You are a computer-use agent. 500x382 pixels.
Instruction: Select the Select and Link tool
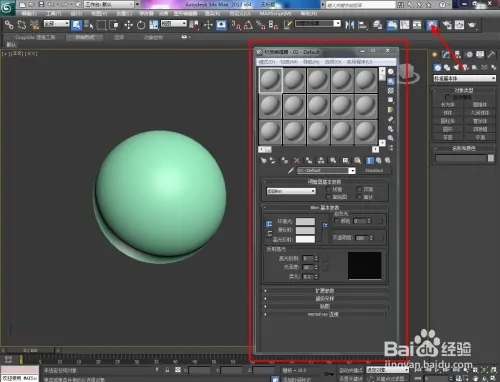click(x=9, y=25)
